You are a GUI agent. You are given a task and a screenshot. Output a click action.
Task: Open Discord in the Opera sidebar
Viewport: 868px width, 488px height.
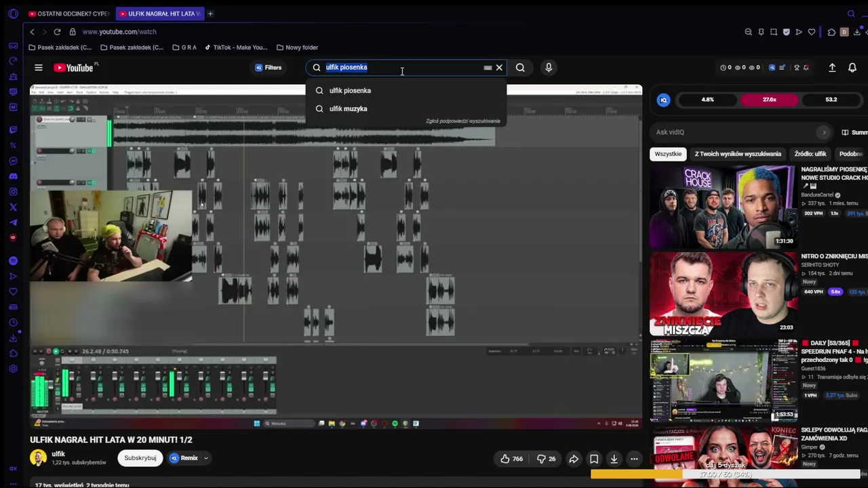click(13, 176)
